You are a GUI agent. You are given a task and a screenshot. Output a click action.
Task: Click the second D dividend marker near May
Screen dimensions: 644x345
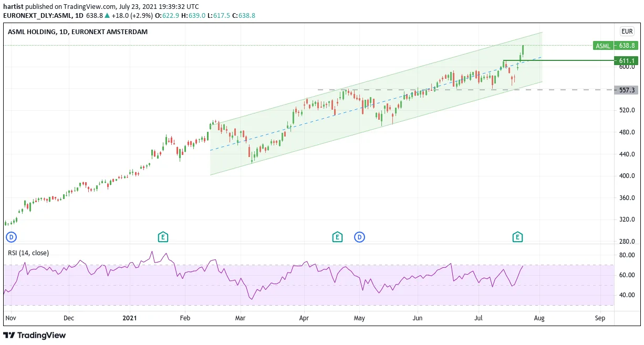pos(359,237)
